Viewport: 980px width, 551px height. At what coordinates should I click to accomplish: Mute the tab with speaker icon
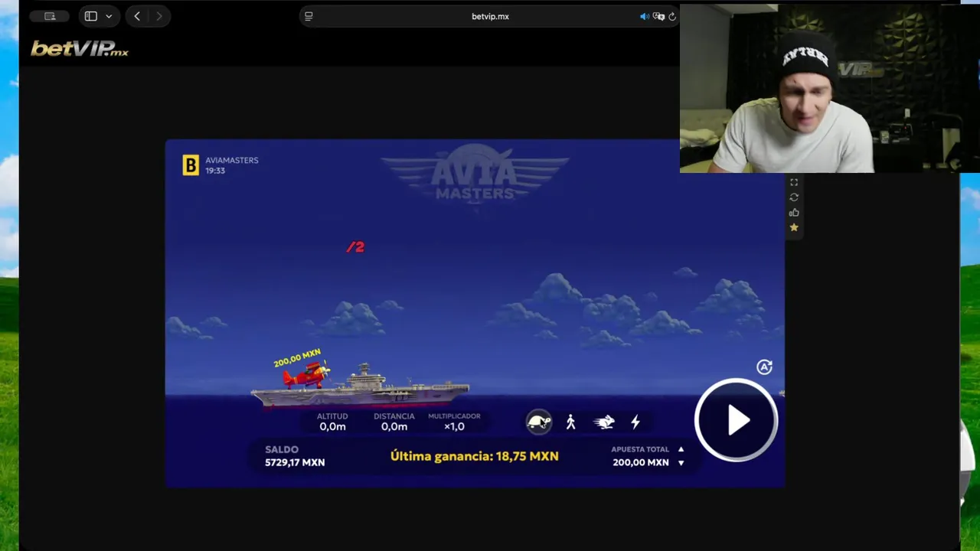coord(645,16)
